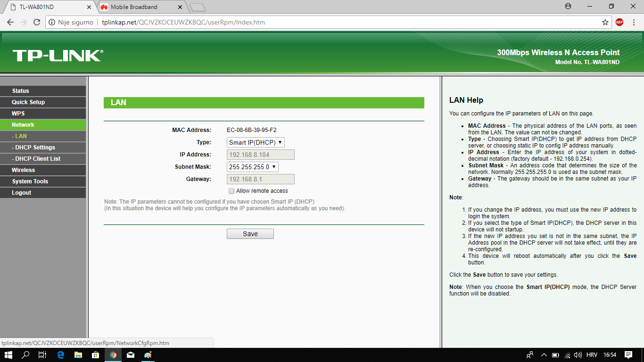644x362 pixels.
Task: Open the DHCP Client List submenu
Action: click(x=43, y=159)
